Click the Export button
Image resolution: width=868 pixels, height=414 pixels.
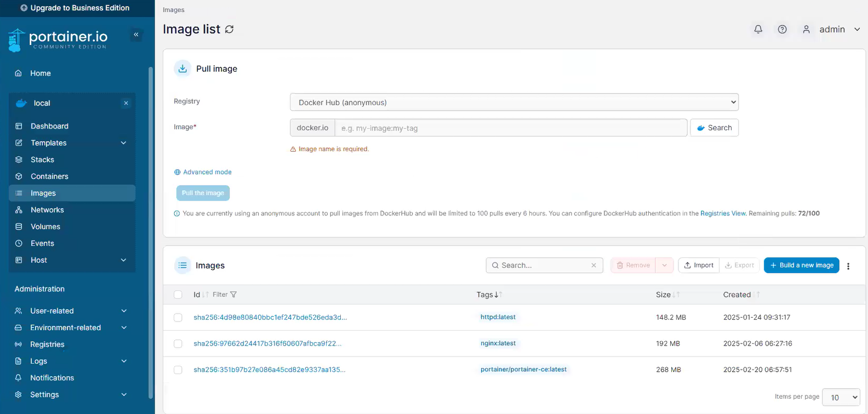[739, 266]
